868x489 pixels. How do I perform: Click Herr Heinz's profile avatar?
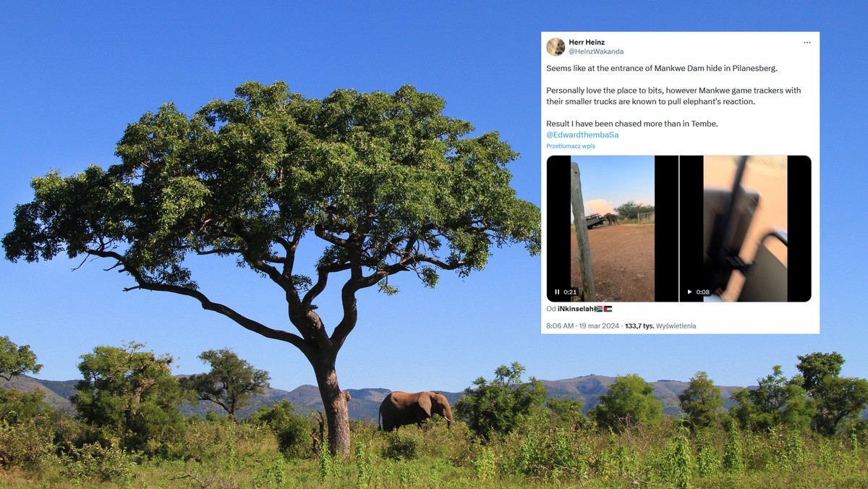[x=556, y=47]
